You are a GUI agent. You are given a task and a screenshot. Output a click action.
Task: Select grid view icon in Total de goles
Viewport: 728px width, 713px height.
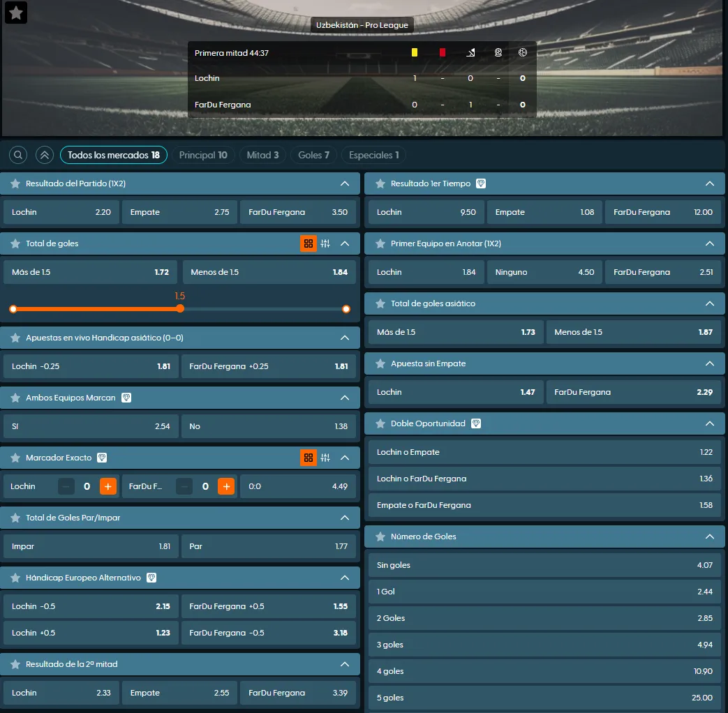(x=309, y=243)
